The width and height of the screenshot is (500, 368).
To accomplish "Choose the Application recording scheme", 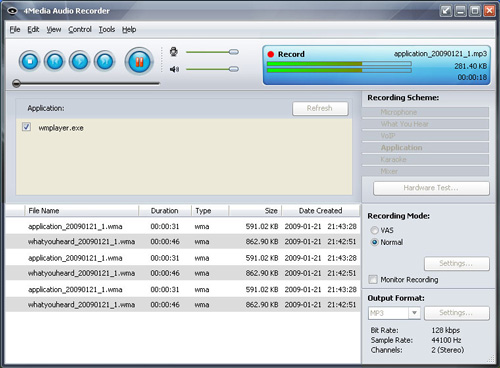I will [x=425, y=148].
